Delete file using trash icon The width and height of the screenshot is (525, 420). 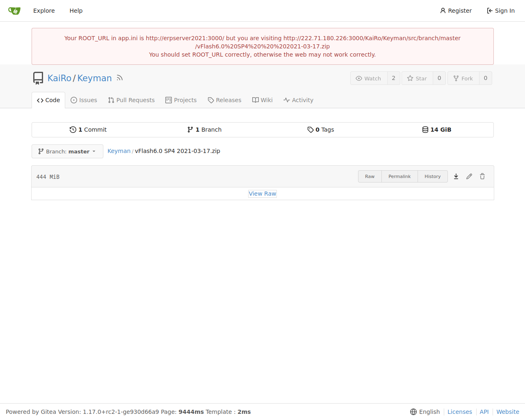[x=482, y=176]
